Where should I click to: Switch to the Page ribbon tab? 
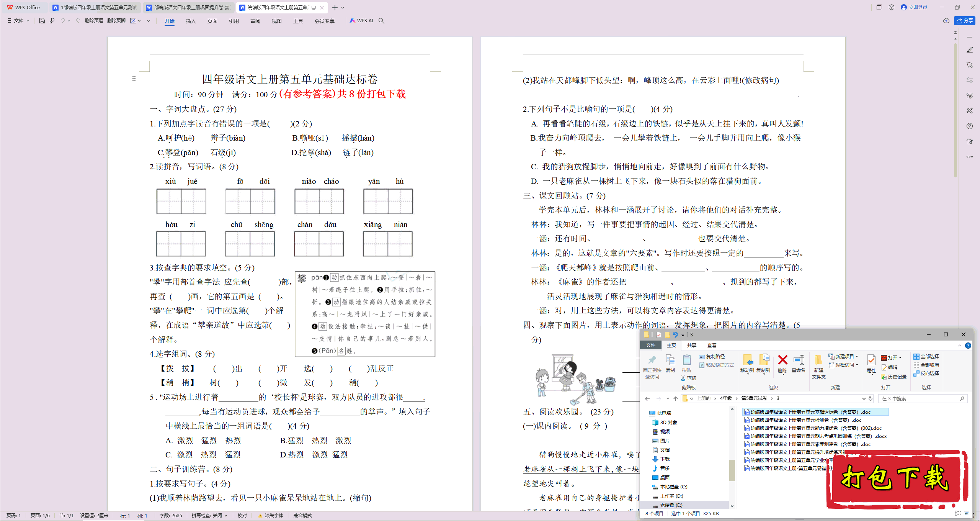click(x=212, y=21)
